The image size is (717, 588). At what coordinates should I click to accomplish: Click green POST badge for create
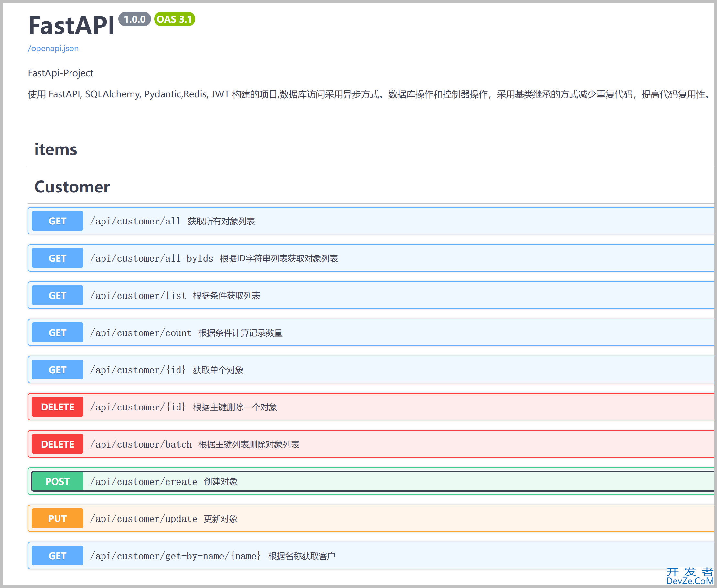(x=57, y=481)
